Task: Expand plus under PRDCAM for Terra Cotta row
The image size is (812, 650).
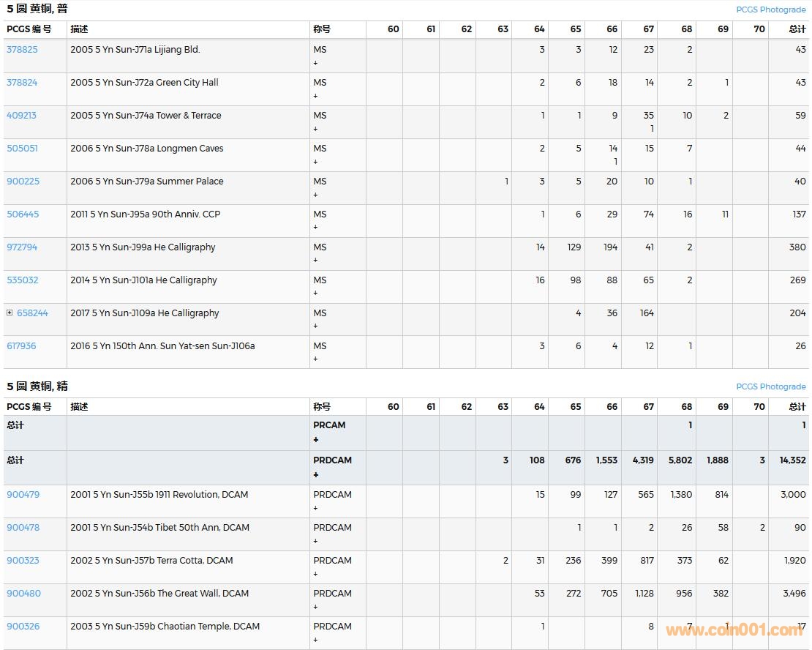Action: pos(316,574)
